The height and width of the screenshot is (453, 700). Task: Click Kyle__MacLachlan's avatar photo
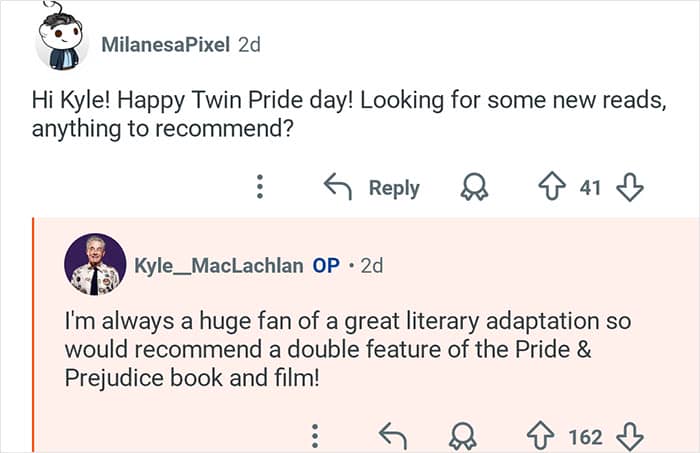point(95,265)
